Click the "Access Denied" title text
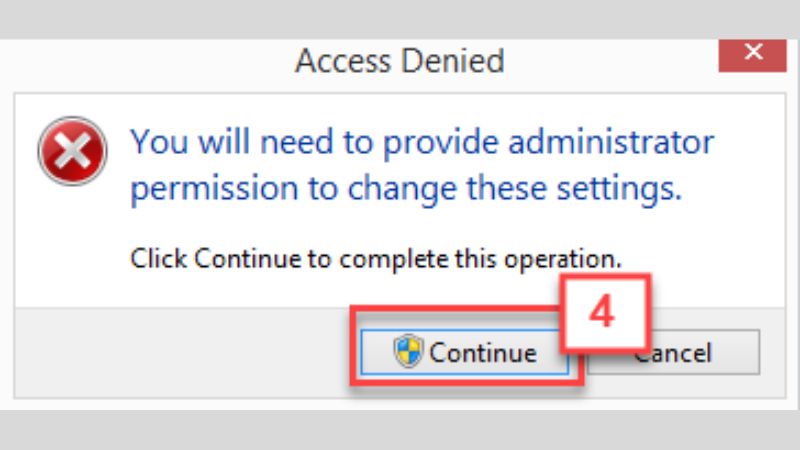 click(399, 62)
